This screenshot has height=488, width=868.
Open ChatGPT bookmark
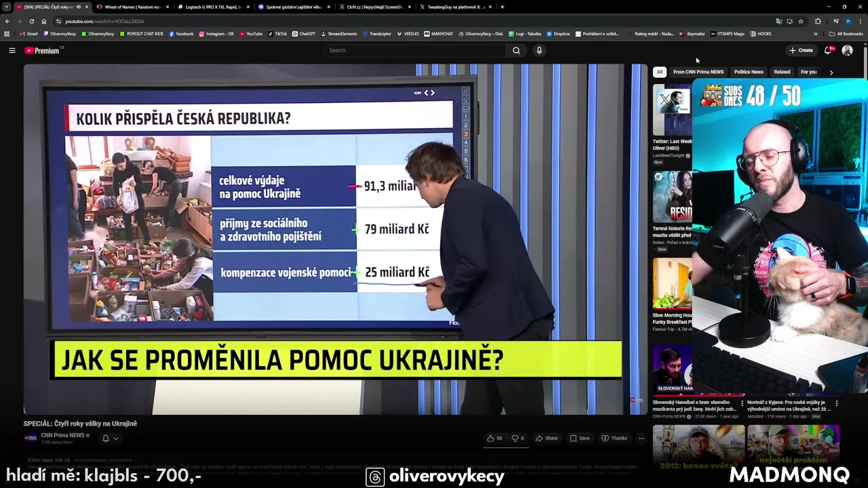coord(303,34)
